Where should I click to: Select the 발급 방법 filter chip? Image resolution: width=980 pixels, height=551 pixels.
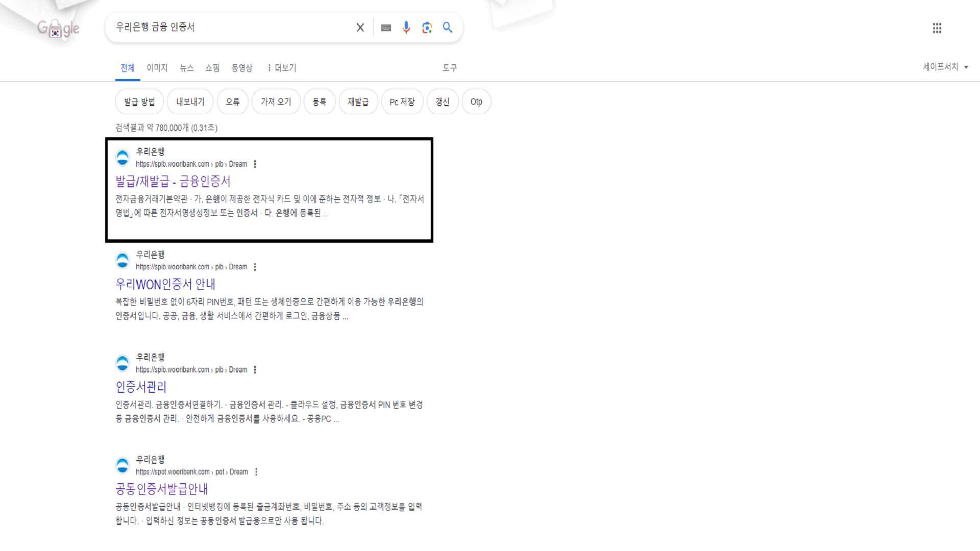(139, 102)
